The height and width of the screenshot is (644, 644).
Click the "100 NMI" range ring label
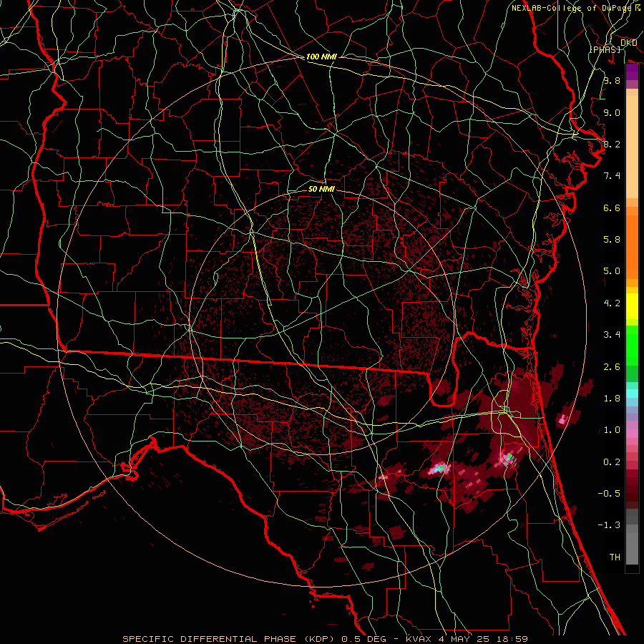pos(321,57)
